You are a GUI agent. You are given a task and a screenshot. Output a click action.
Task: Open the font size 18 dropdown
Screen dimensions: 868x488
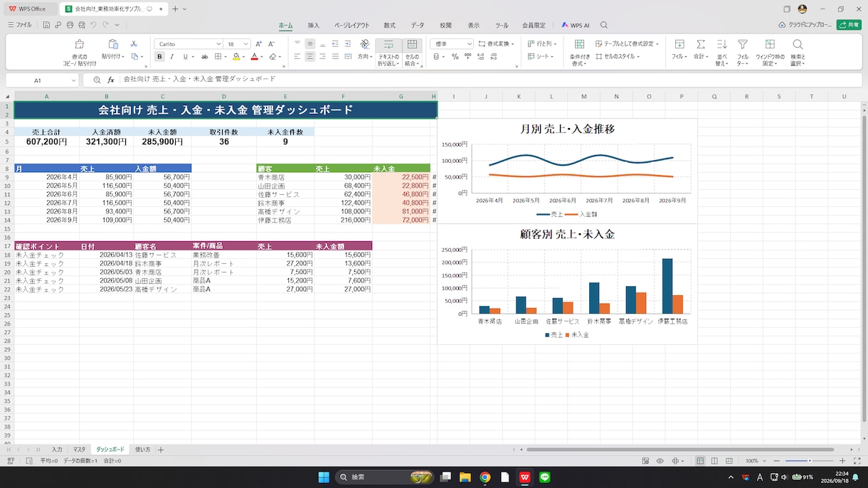coord(246,44)
